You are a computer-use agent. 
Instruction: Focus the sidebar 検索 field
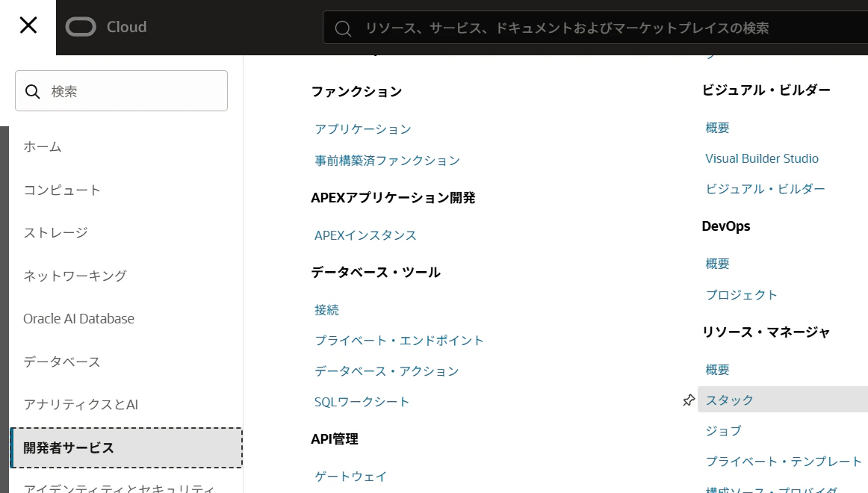[x=121, y=90]
